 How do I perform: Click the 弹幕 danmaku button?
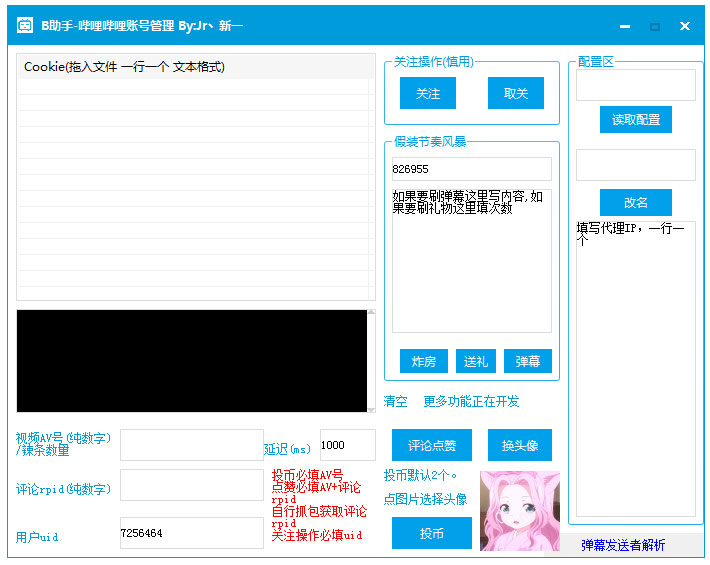click(x=527, y=361)
